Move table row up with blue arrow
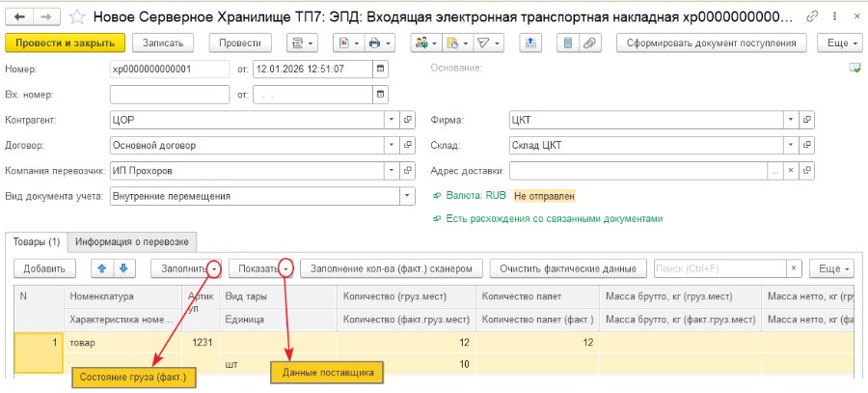 click(102, 268)
